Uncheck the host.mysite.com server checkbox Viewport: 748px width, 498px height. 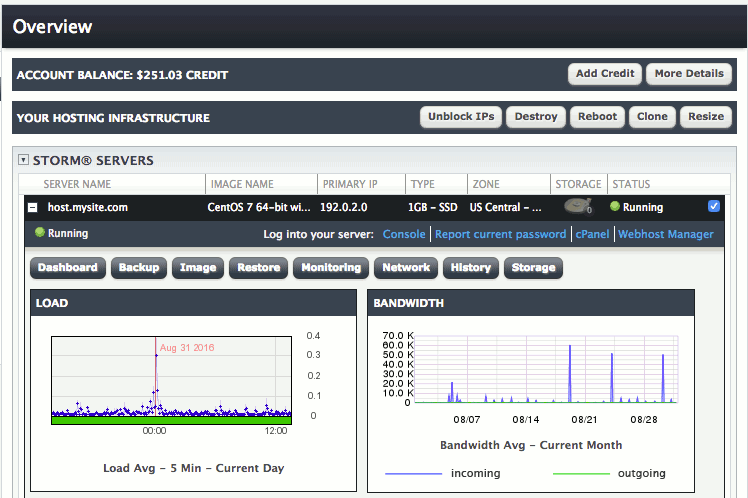click(x=713, y=207)
